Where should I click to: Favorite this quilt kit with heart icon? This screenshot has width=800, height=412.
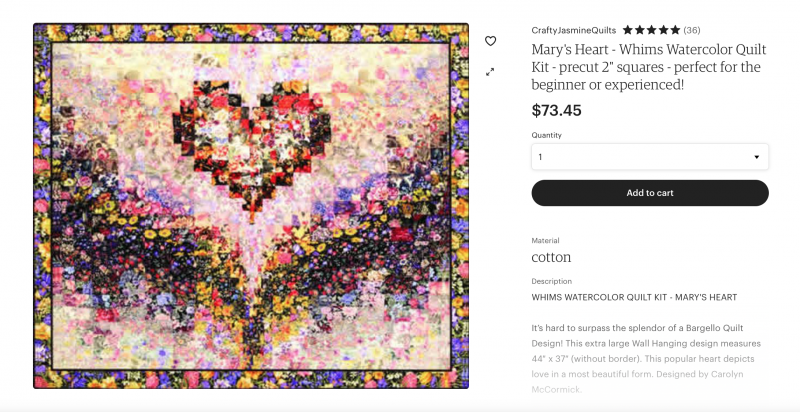490,41
